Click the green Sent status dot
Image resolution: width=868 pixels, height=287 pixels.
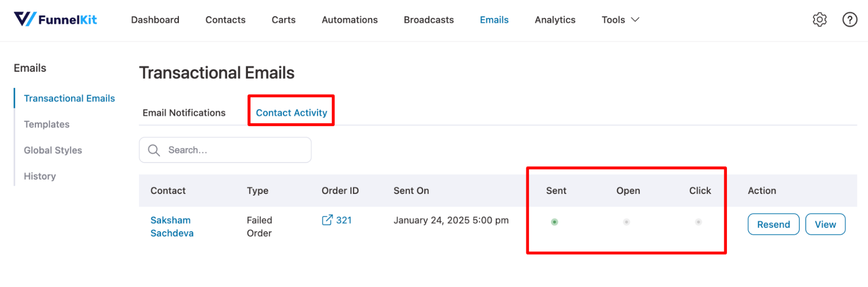coord(554,222)
